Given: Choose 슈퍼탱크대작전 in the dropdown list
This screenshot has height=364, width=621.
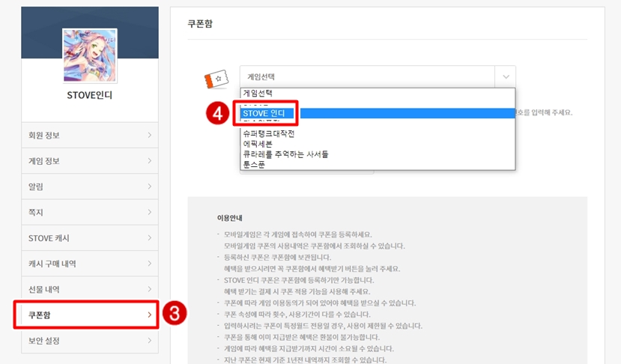Looking at the screenshot, I should pyautogui.click(x=269, y=134).
